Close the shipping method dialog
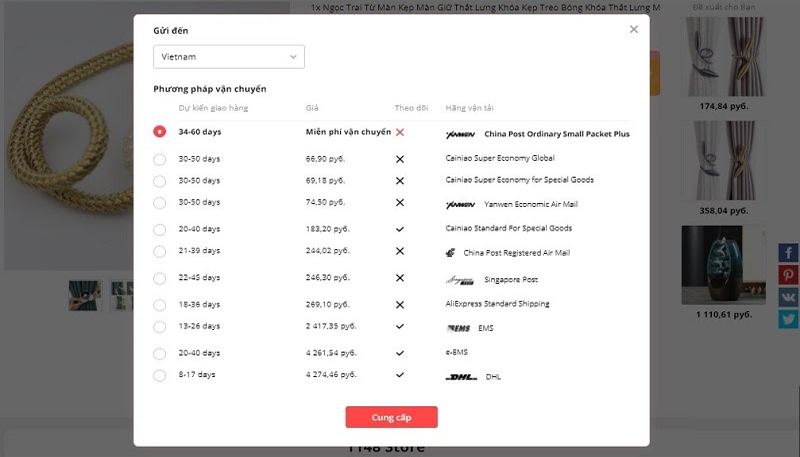This screenshot has height=457, width=800. tap(634, 30)
